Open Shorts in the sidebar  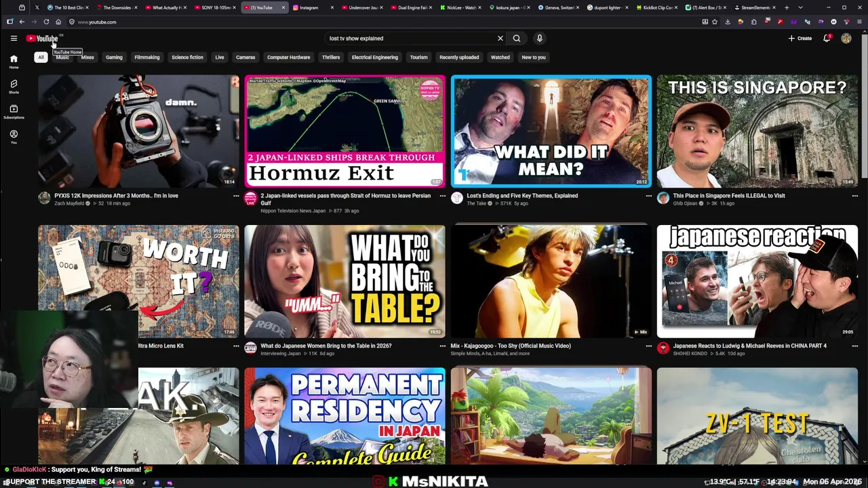(14, 87)
